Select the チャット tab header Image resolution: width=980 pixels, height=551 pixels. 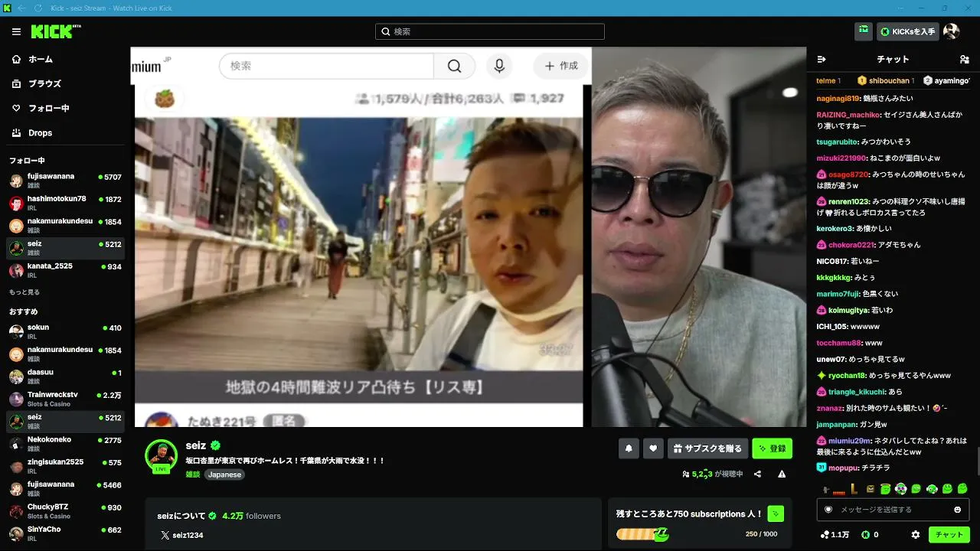click(x=893, y=59)
